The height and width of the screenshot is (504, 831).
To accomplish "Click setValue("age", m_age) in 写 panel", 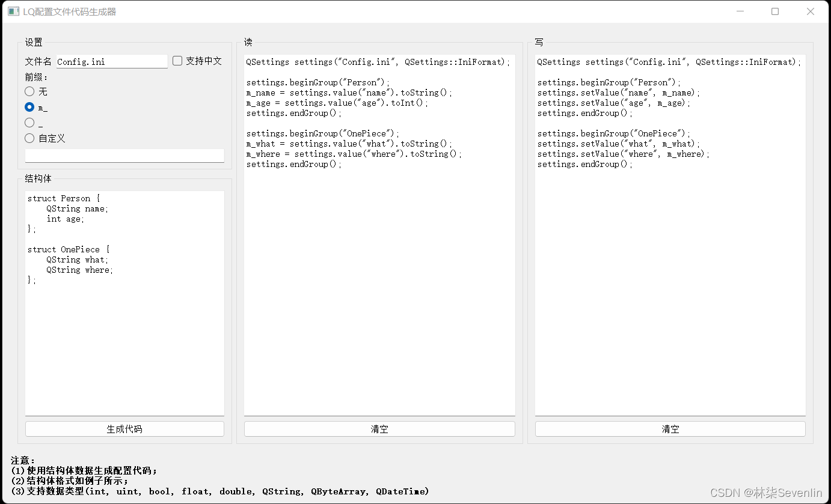I will (614, 103).
